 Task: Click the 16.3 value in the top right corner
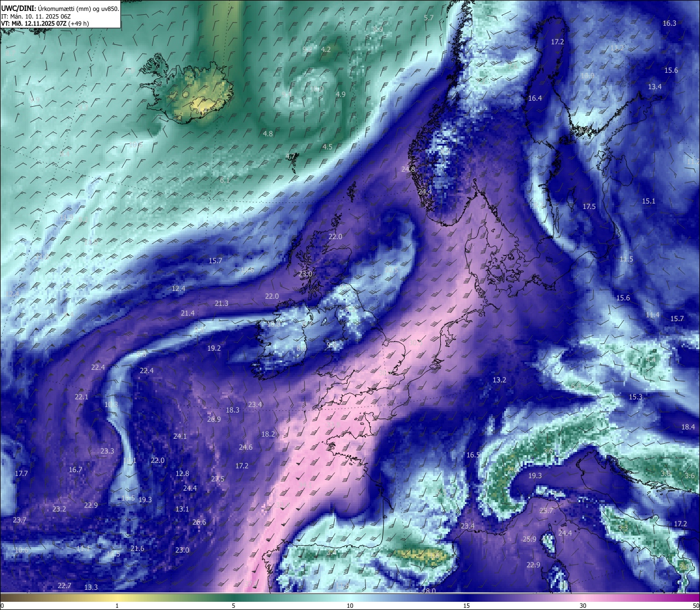[x=669, y=23]
